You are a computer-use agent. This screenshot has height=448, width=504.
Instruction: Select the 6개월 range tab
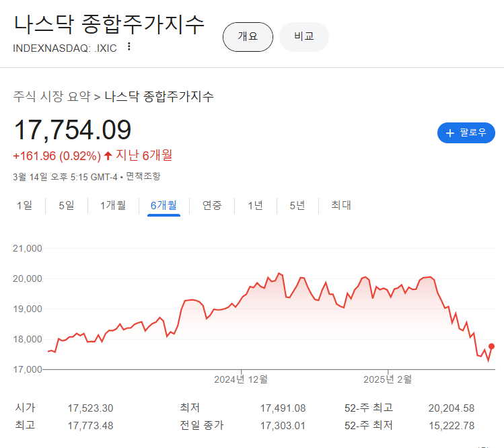tap(164, 205)
